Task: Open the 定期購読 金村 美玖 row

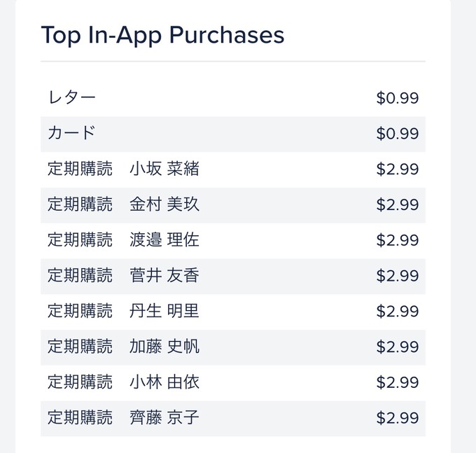Action: (233, 205)
